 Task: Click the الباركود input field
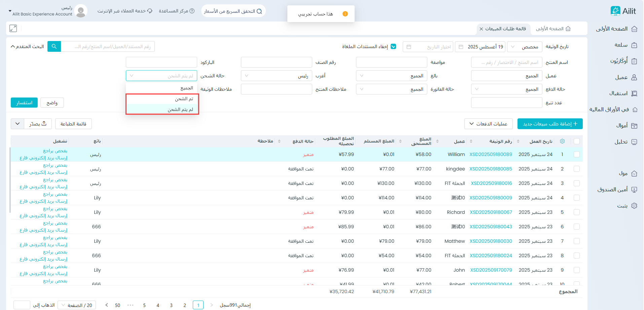click(162, 62)
